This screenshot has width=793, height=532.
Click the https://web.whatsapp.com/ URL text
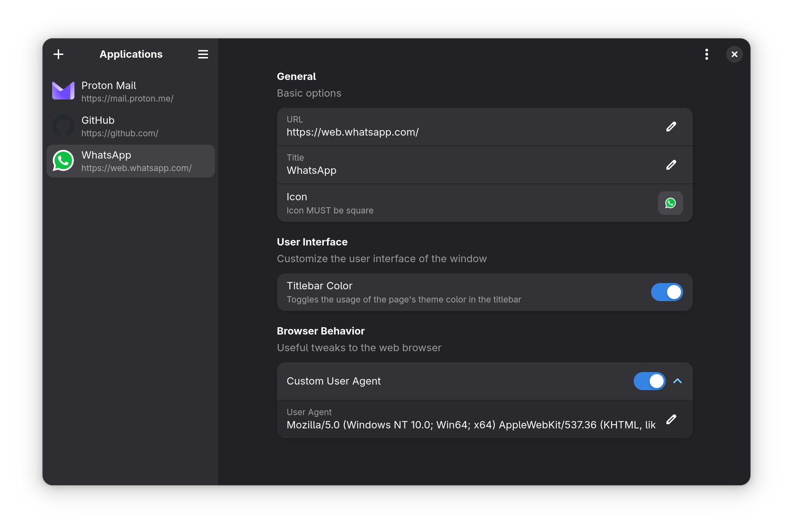353,132
